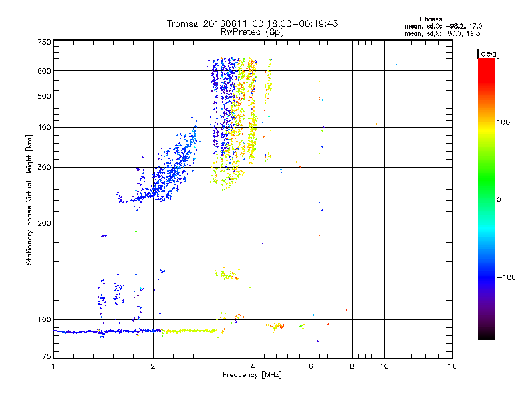Click the x-axis tick label "2"
Screen dimensions: 532x399
tap(153, 366)
